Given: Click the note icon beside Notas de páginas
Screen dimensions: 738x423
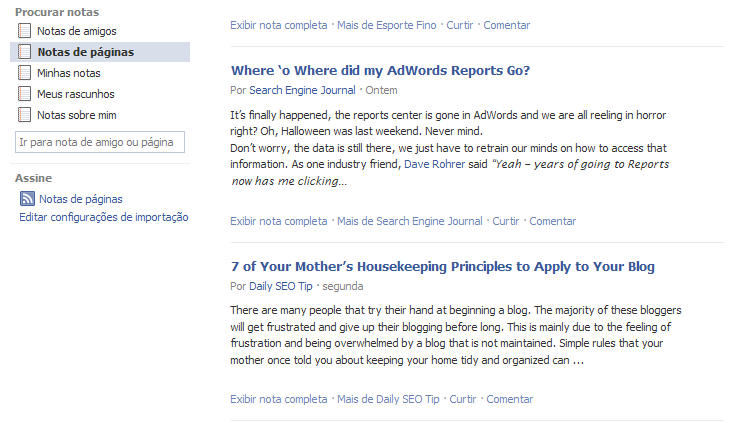Looking at the screenshot, I should click(25, 52).
